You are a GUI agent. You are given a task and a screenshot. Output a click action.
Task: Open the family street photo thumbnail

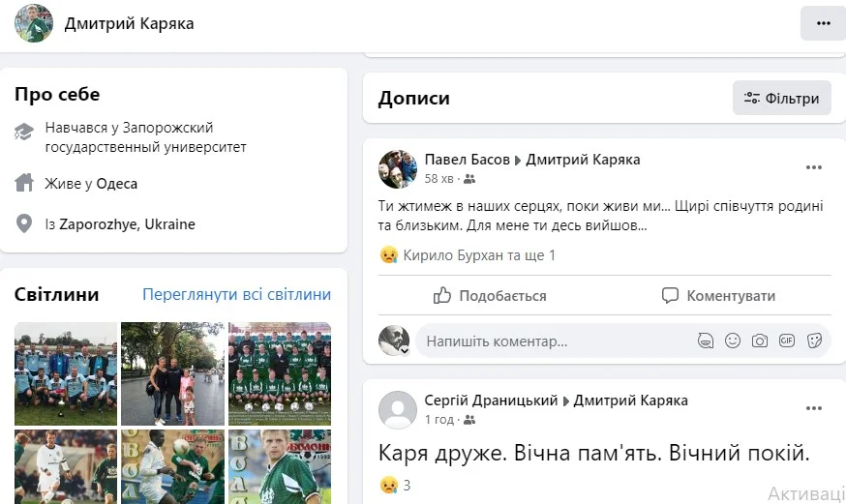click(172, 373)
